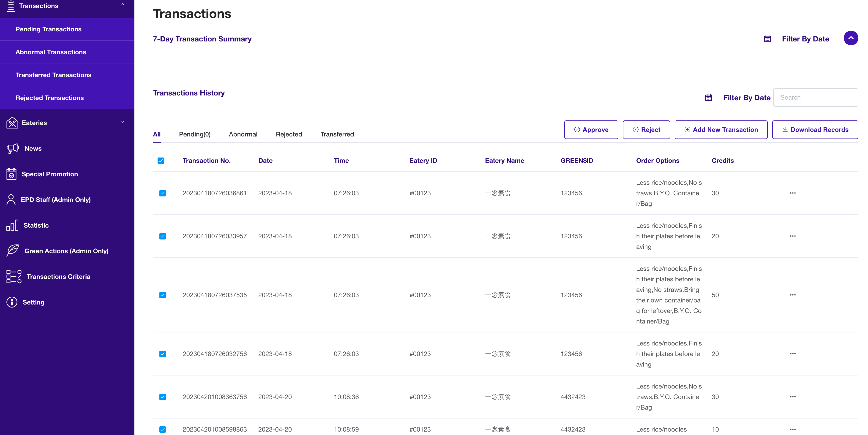Switch to the Abnormal tab

click(x=243, y=134)
